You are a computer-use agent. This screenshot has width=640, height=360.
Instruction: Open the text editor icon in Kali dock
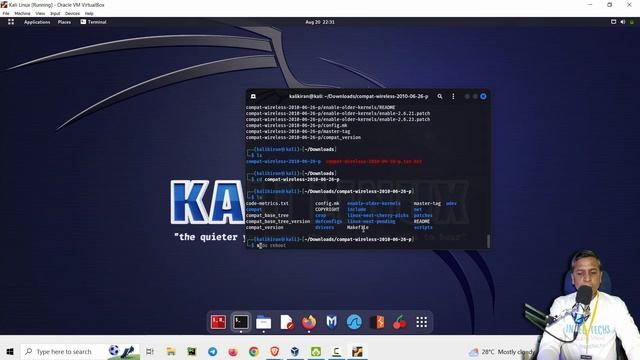(287, 322)
